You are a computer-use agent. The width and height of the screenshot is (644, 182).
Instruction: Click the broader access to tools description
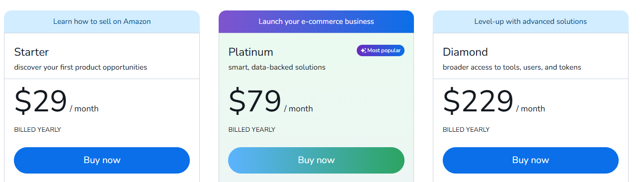[x=512, y=67]
